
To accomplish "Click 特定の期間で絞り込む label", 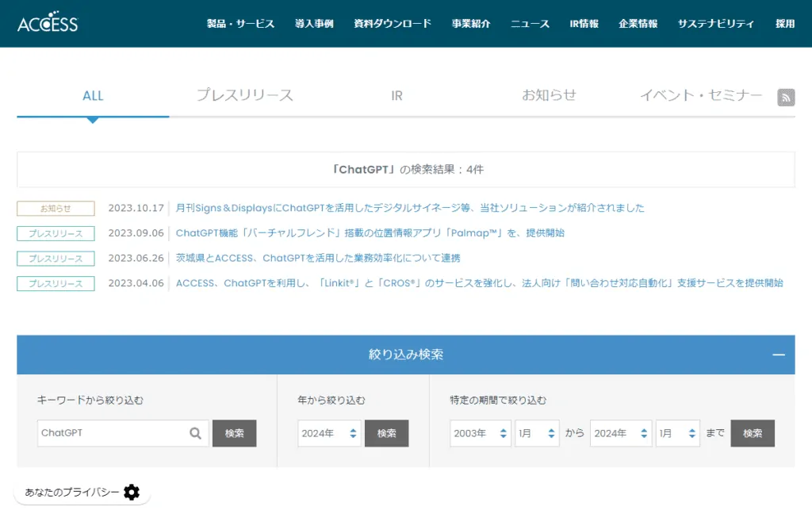I will click(x=498, y=401).
